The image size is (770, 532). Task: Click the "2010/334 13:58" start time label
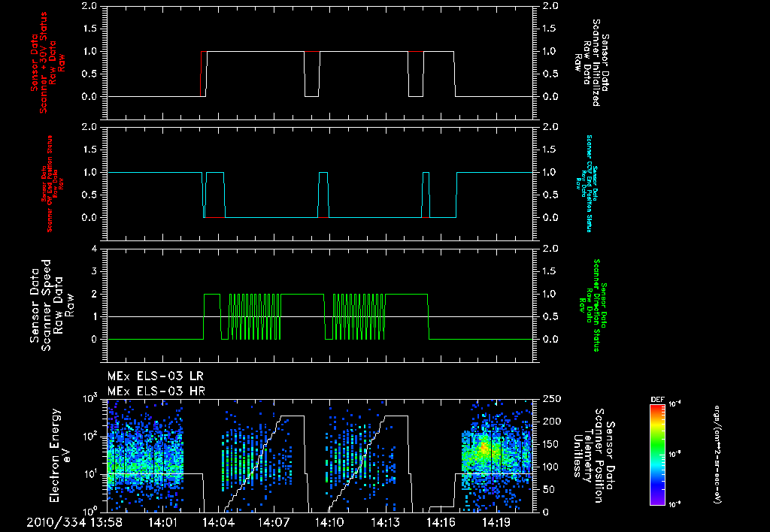[x=74, y=523]
